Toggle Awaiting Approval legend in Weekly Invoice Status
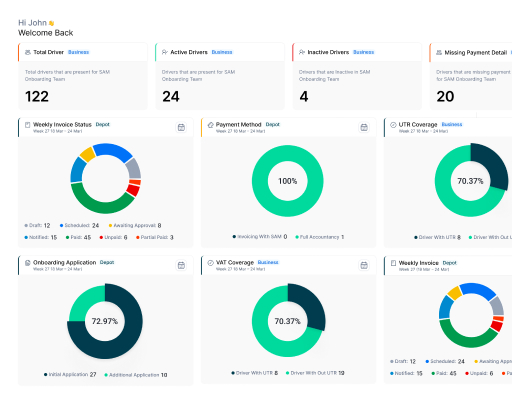512x400 pixels. [135, 226]
